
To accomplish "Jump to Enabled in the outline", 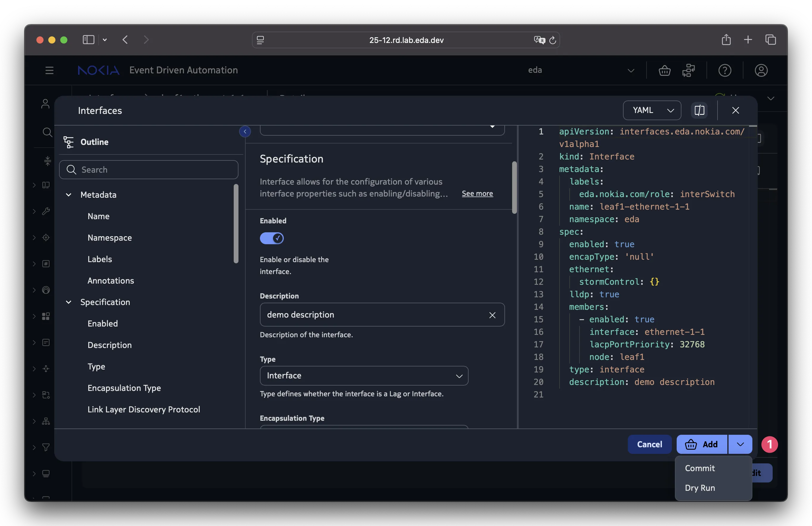I will click(x=103, y=324).
